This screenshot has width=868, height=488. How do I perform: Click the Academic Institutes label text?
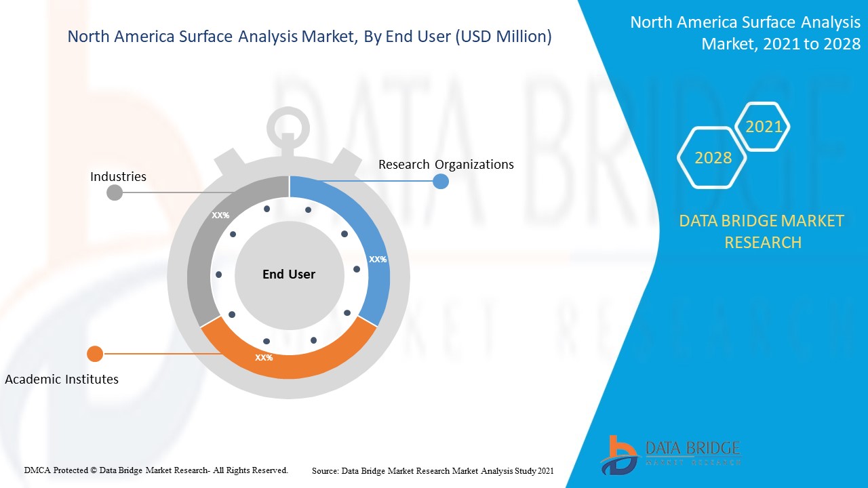click(x=62, y=380)
